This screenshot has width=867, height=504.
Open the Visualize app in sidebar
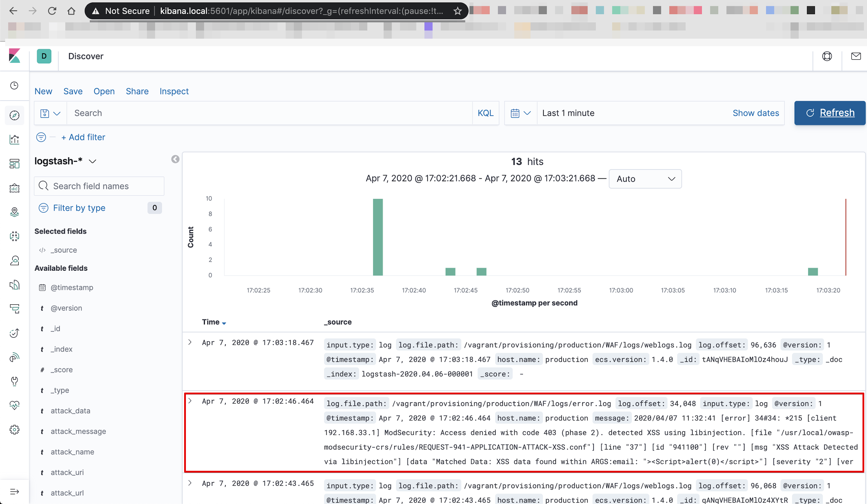pos(14,139)
